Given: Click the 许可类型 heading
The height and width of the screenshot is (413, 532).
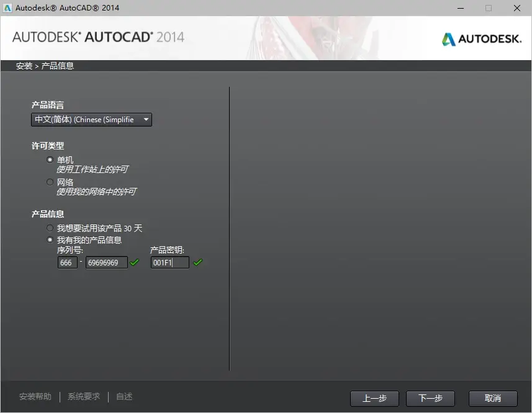Looking at the screenshot, I should pos(48,146).
